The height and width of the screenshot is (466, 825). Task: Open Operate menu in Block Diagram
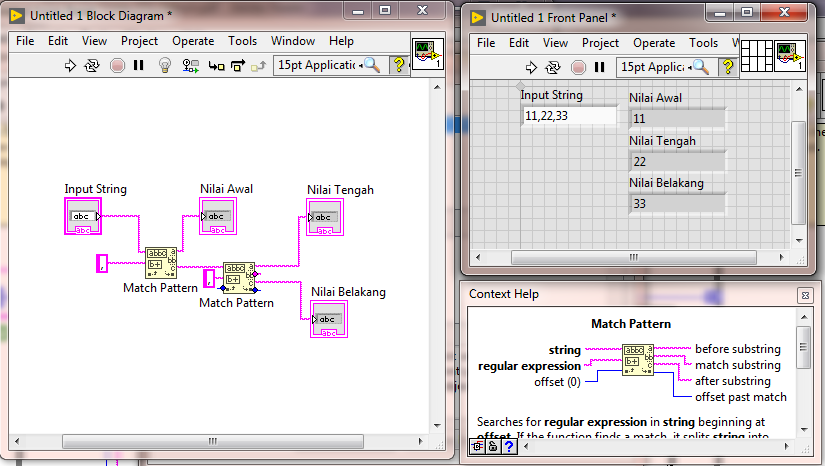coord(193,41)
